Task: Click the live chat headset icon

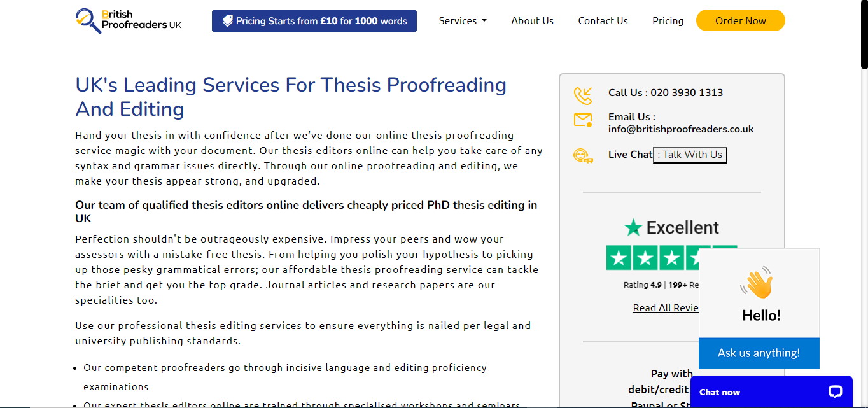Action: [x=582, y=155]
